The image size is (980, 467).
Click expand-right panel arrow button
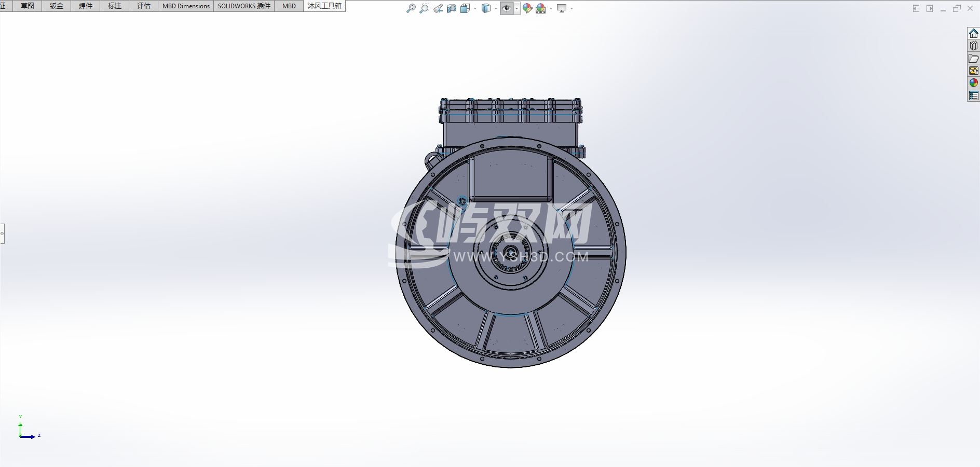click(x=930, y=8)
